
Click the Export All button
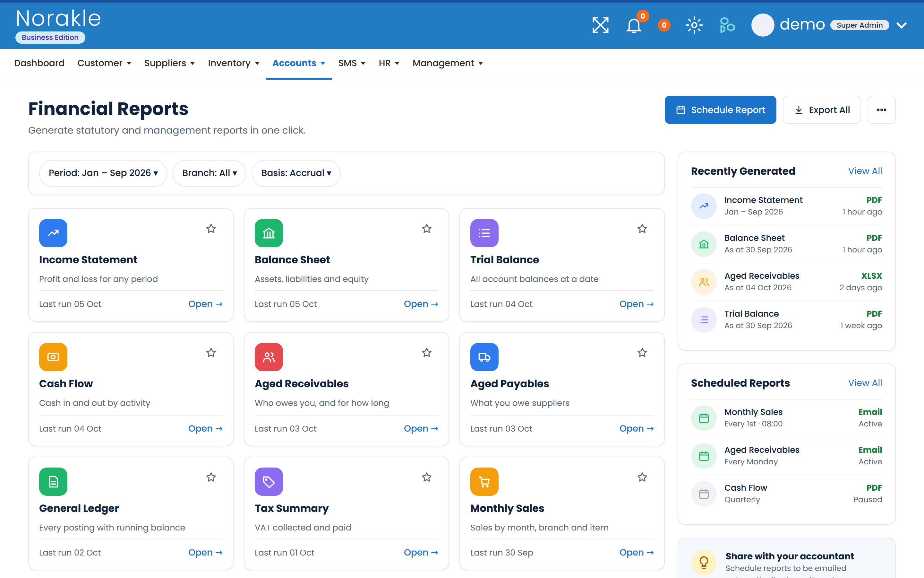pyautogui.click(x=822, y=110)
